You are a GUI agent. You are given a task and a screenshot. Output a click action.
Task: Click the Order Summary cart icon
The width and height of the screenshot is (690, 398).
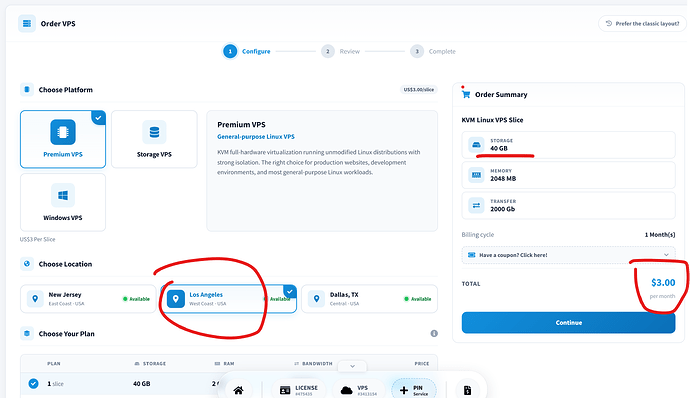(466, 94)
